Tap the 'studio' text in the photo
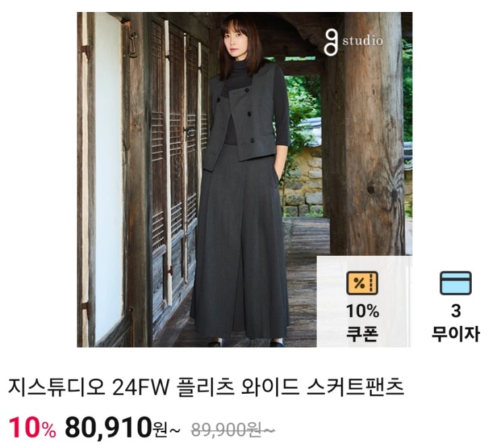501x448 pixels. pos(363,41)
